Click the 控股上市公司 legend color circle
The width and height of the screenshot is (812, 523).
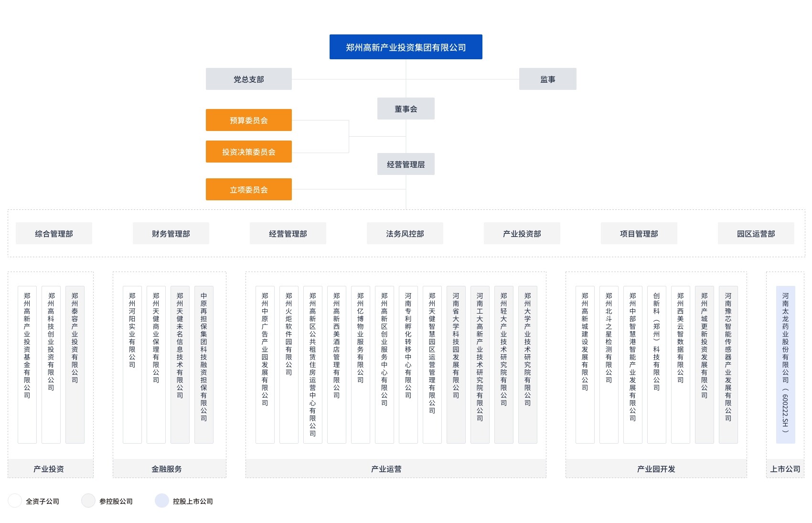[162, 501]
